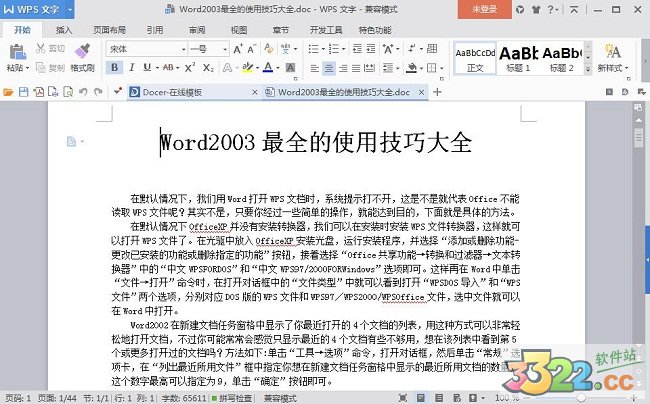The width and height of the screenshot is (650, 404).
Task: Increase paragraph indent
Action: coord(371,49)
